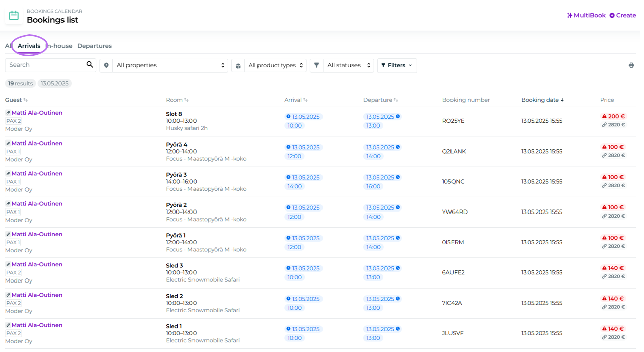Sort by Guest column arrows

click(x=26, y=100)
